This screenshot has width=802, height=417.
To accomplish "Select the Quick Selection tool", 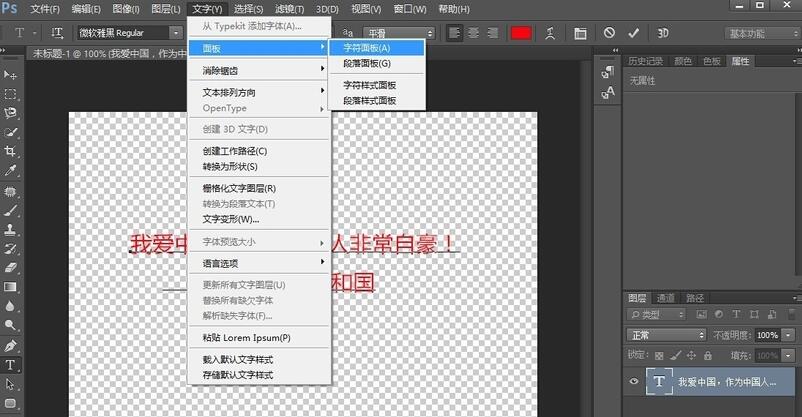I will click(10, 132).
